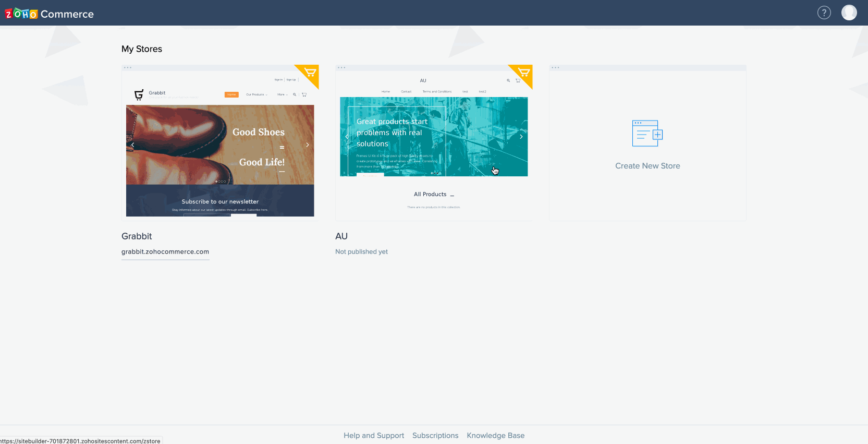Click the Grabbit logo inside the store preview

tap(139, 94)
